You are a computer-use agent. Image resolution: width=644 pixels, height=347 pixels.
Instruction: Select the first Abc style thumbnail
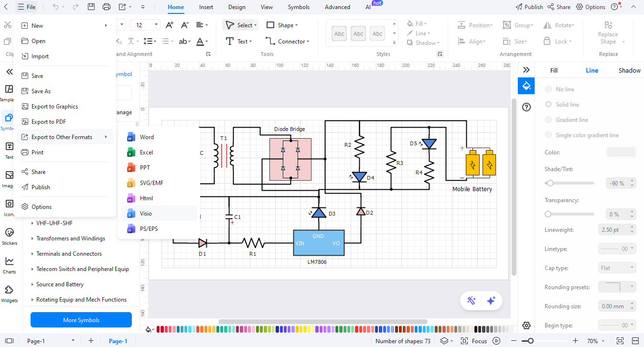[x=339, y=33]
